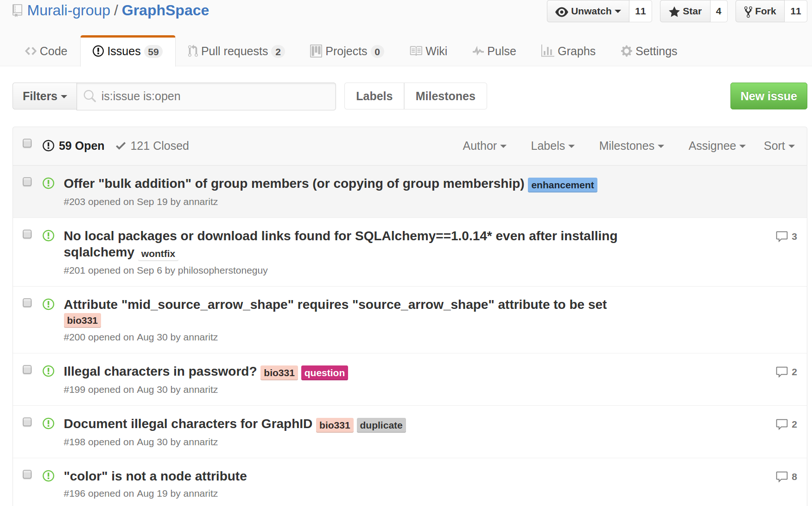Open author philosopherstoneguy link on issue #201
The width and height of the screenshot is (812, 506).
click(222, 270)
